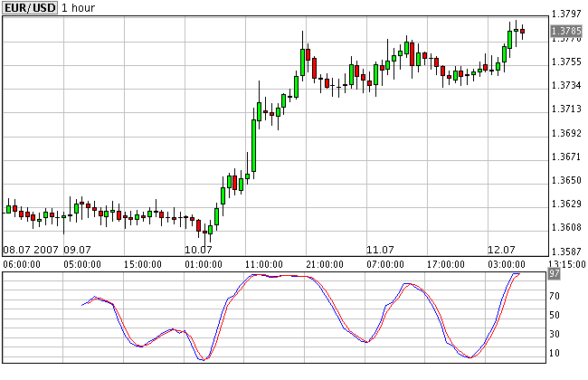
Task: Click the 07:00:00 time label
Action: (385, 264)
